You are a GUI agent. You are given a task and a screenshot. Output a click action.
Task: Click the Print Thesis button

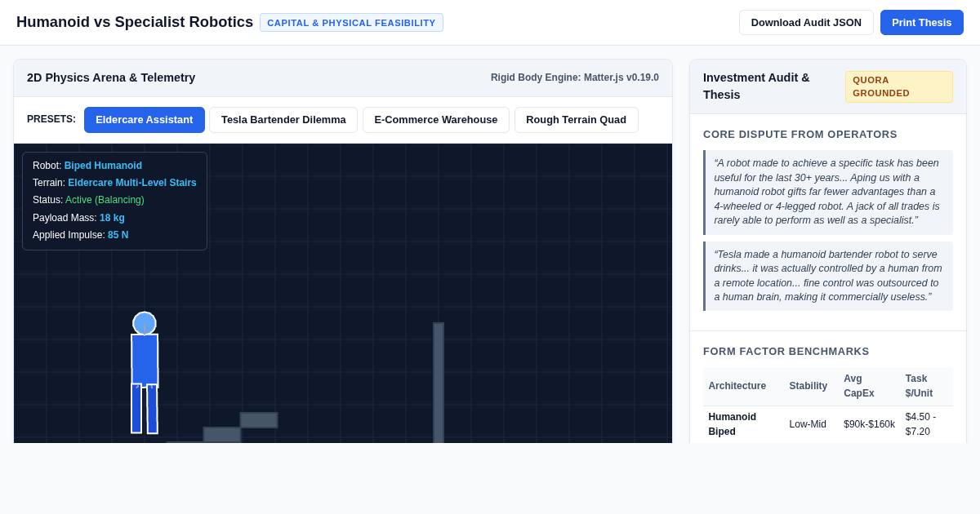921,22
